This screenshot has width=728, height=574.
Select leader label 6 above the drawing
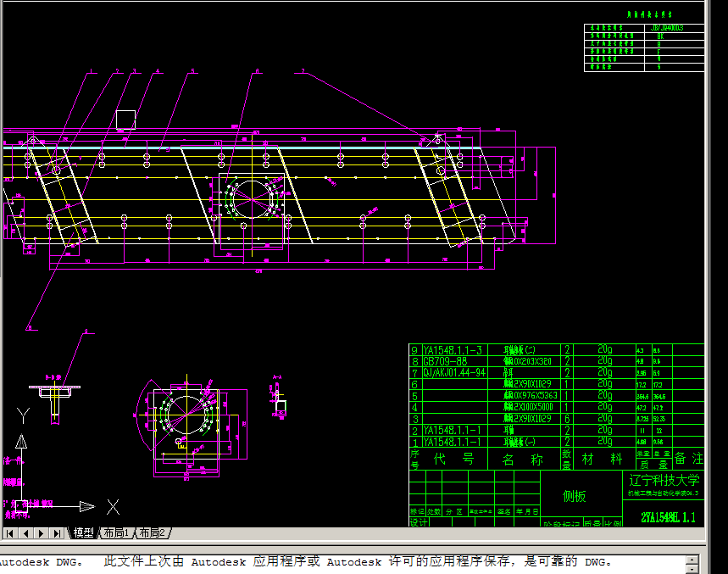pos(257,71)
